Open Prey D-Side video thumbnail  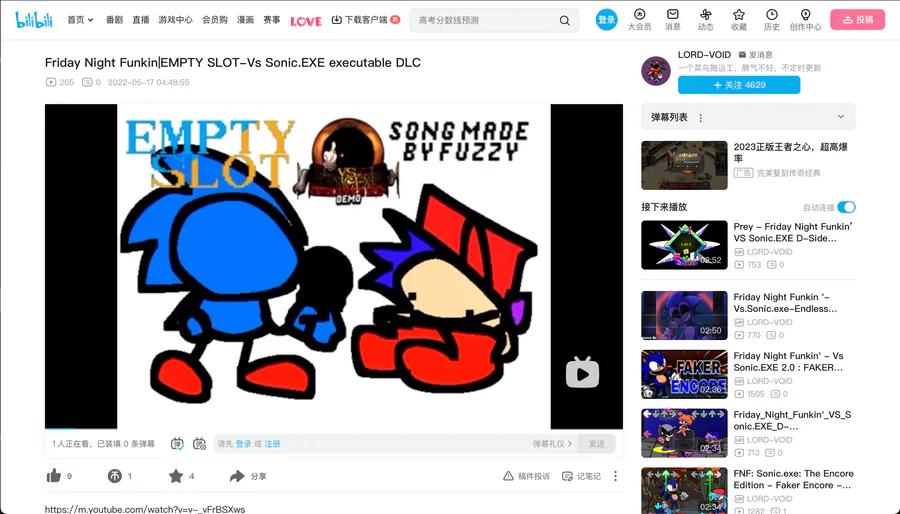(x=684, y=245)
